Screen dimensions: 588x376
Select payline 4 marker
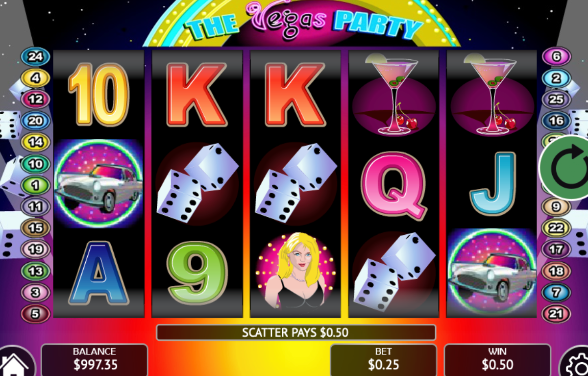click(x=35, y=77)
